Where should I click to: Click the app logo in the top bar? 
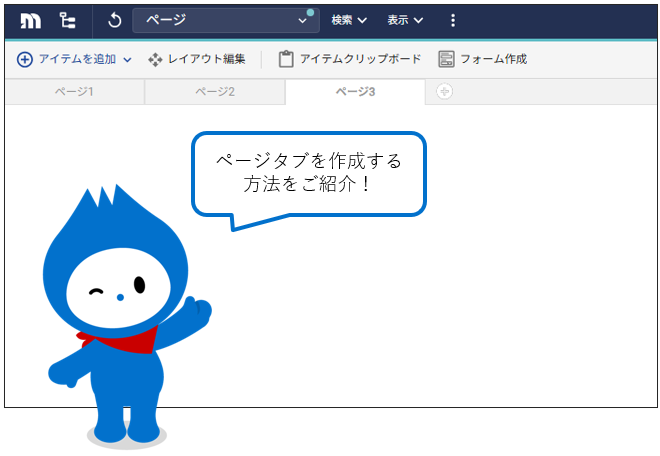coord(31,20)
